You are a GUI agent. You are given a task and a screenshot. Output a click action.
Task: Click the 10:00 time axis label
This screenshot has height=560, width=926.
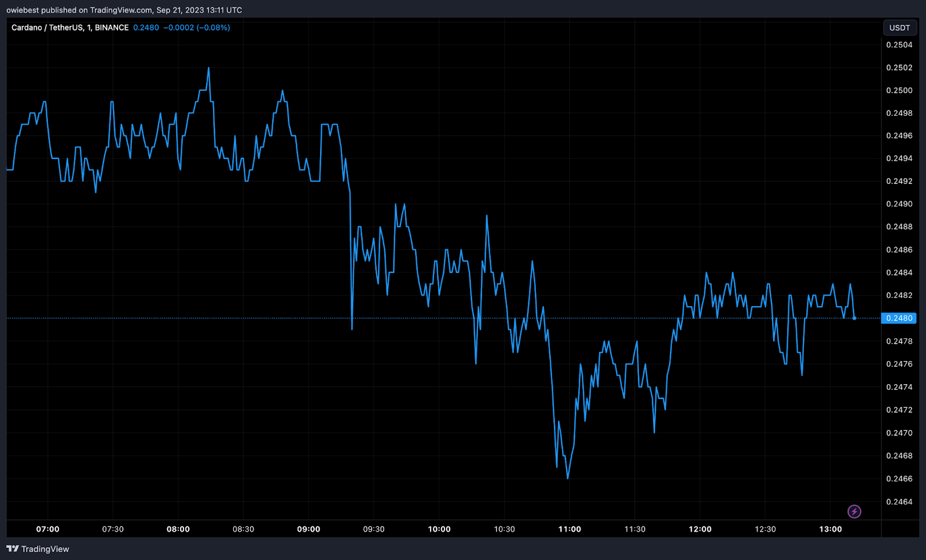(x=439, y=529)
